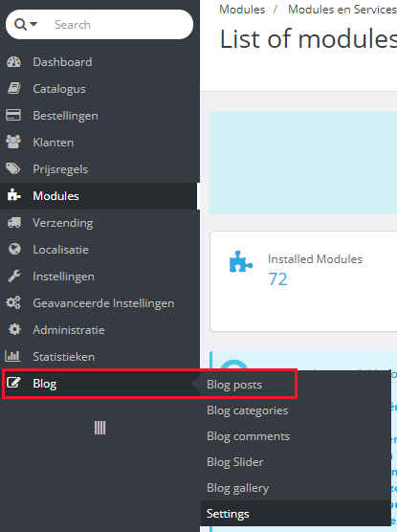Click the Prijsregels tags icon

[x=13, y=169]
